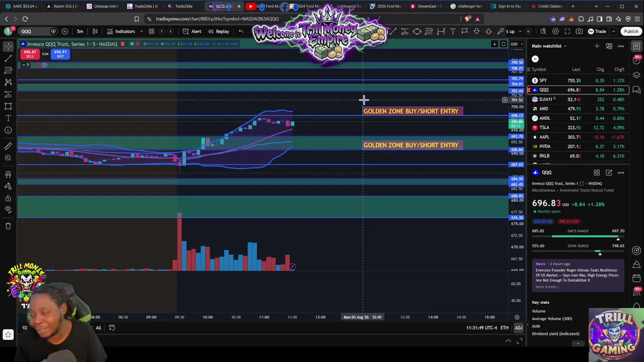This screenshot has height=362, width=644.
Task: Select NVDA in the watchlist
Action: point(578,146)
